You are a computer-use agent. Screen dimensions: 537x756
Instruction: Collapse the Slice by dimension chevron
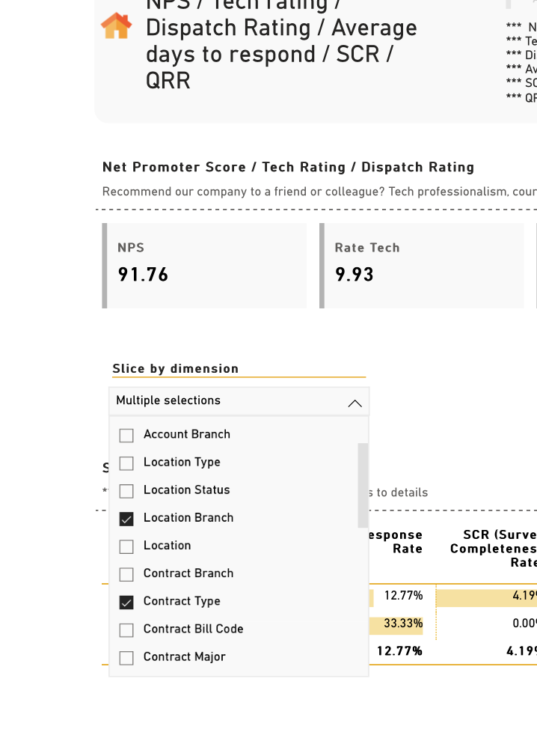coord(355,403)
